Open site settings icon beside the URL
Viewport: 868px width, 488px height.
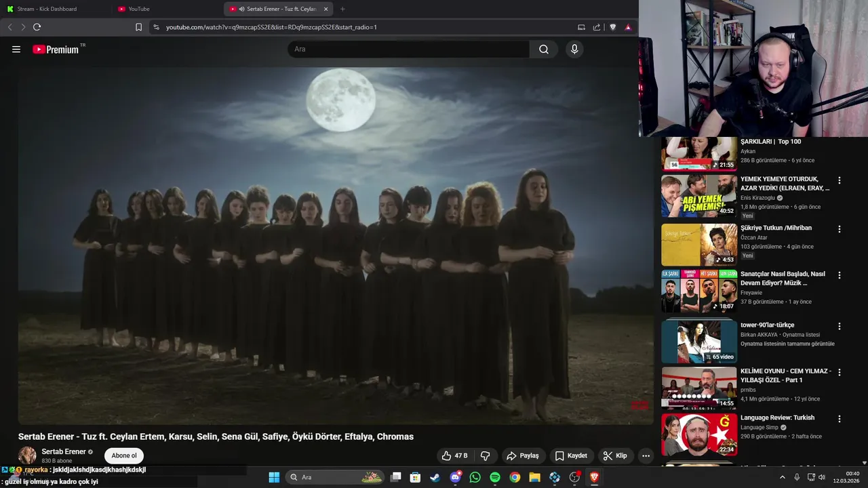(x=156, y=27)
